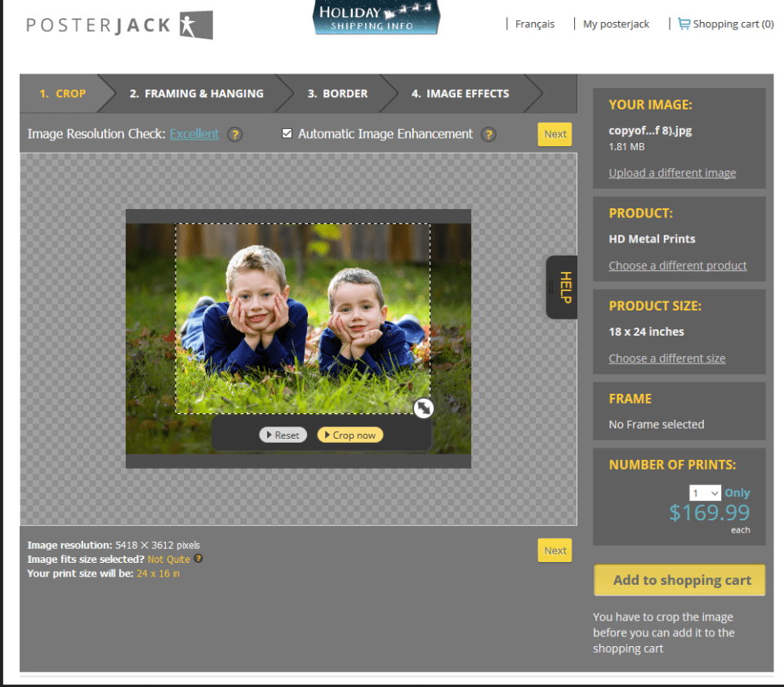Open the Holiday Shipping Info banner
Screen dimensions: 784x687
(376, 18)
